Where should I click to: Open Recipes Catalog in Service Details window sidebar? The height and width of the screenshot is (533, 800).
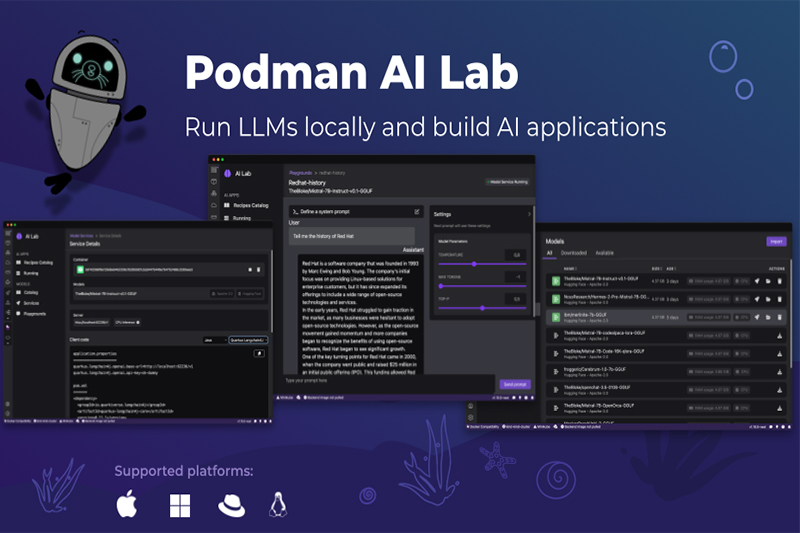tap(35, 262)
